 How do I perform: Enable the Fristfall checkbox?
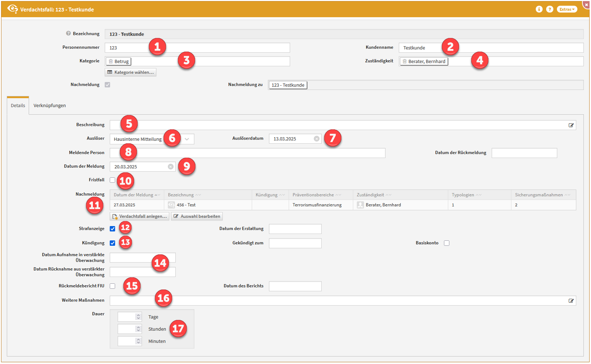(113, 180)
